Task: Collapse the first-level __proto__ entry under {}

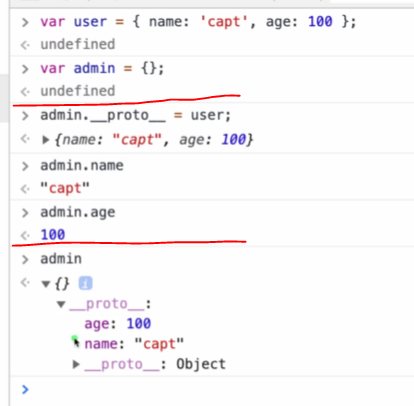Action: point(61,304)
